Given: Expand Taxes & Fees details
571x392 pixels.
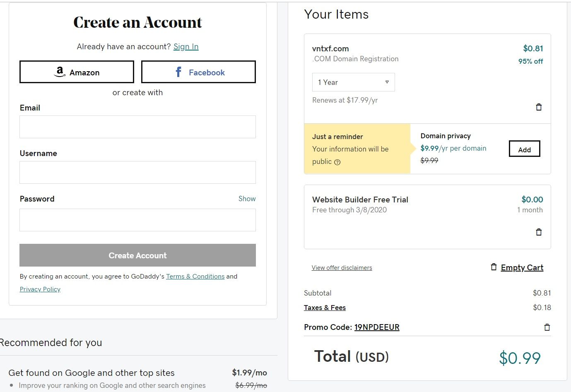Looking at the screenshot, I should (x=325, y=308).
